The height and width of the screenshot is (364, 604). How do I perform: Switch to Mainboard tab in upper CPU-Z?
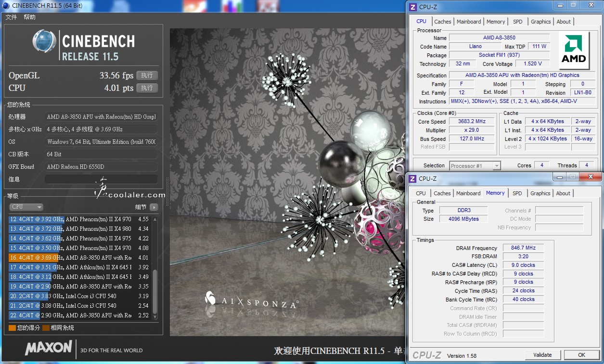point(469,22)
